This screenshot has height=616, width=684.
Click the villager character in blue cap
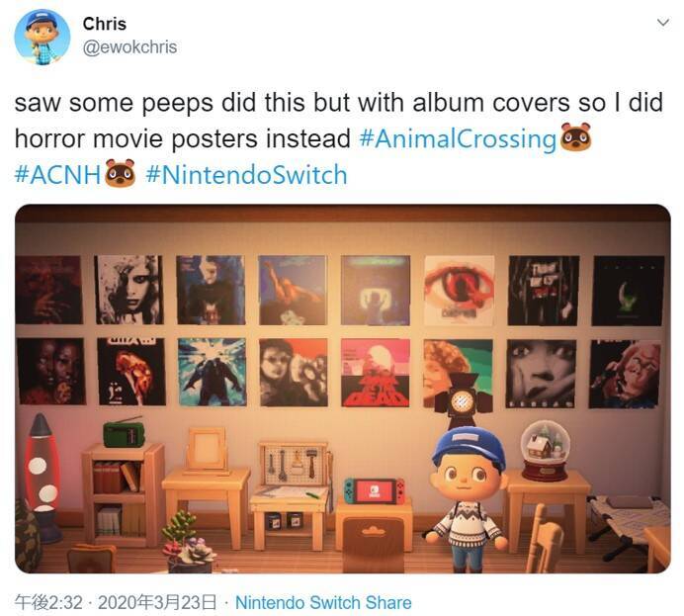(467, 498)
